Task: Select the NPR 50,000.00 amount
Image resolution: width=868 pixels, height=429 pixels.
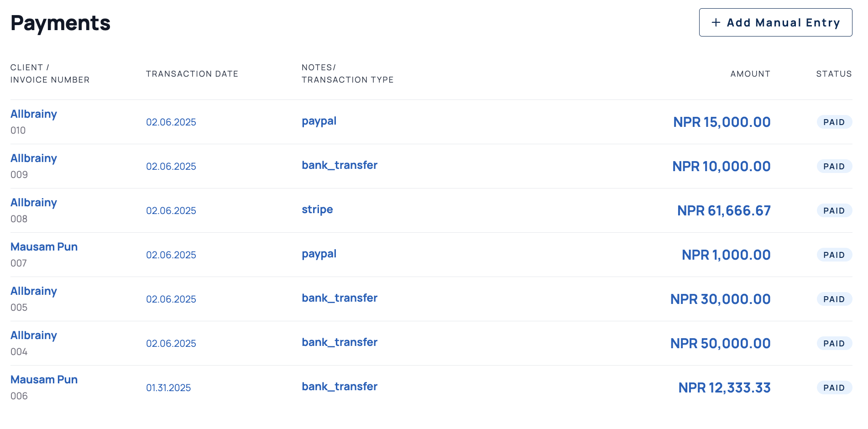Action: point(720,343)
